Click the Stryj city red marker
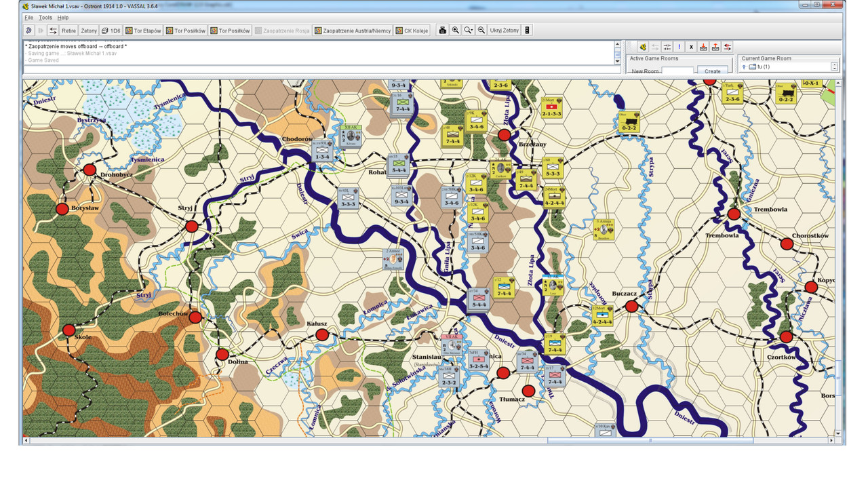 click(192, 227)
